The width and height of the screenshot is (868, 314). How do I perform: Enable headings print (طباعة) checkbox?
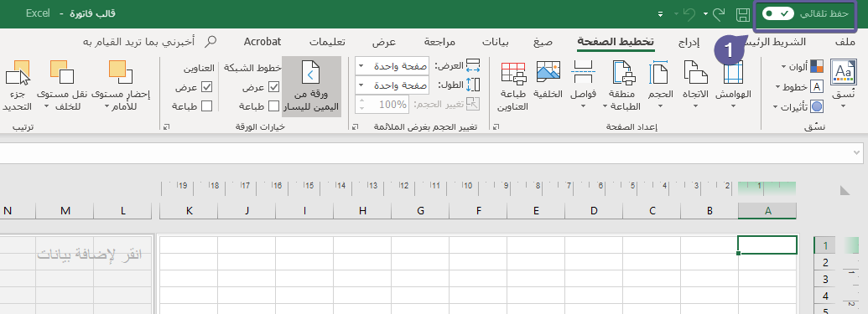(206, 106)
